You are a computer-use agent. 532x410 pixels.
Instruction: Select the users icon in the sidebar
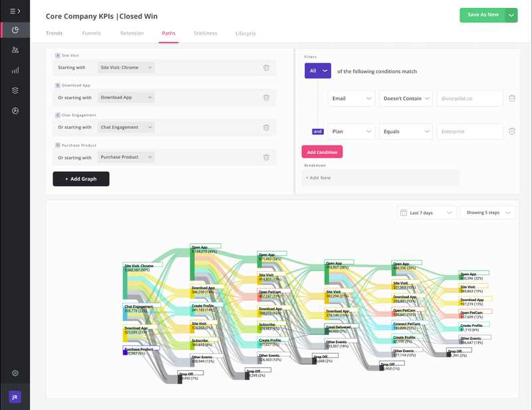click(15, 50)
